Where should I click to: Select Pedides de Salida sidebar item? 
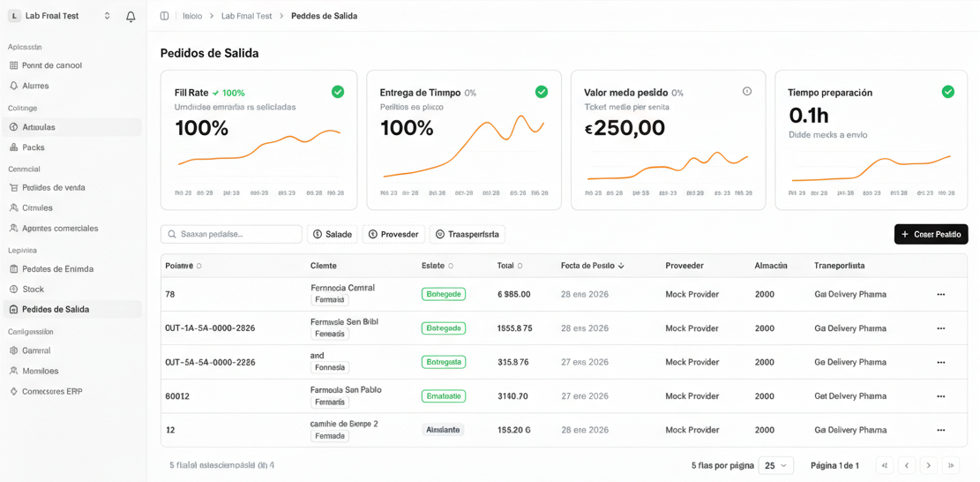(x=72, y=310)
